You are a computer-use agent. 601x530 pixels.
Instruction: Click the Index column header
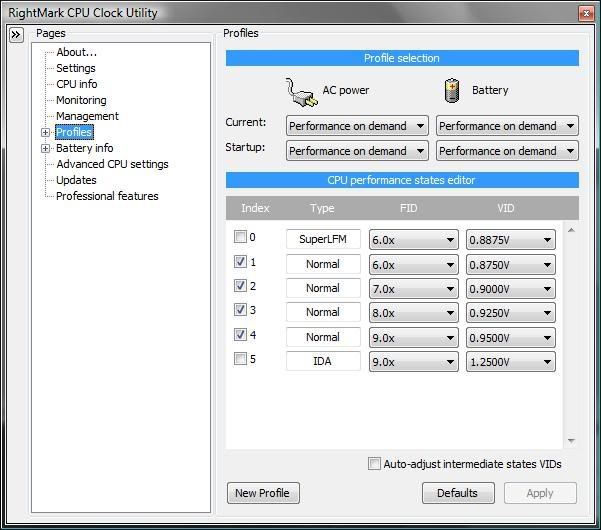[x=255, y=208]
